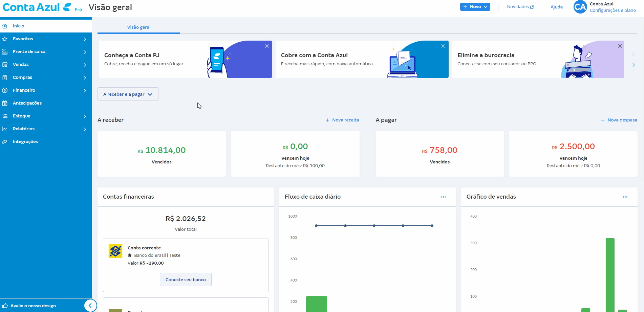Image resolution: width=644 pixels, height=312 pixels.
Task: Expand the Relatórios submenu chevron
Action: coord(85,129)
